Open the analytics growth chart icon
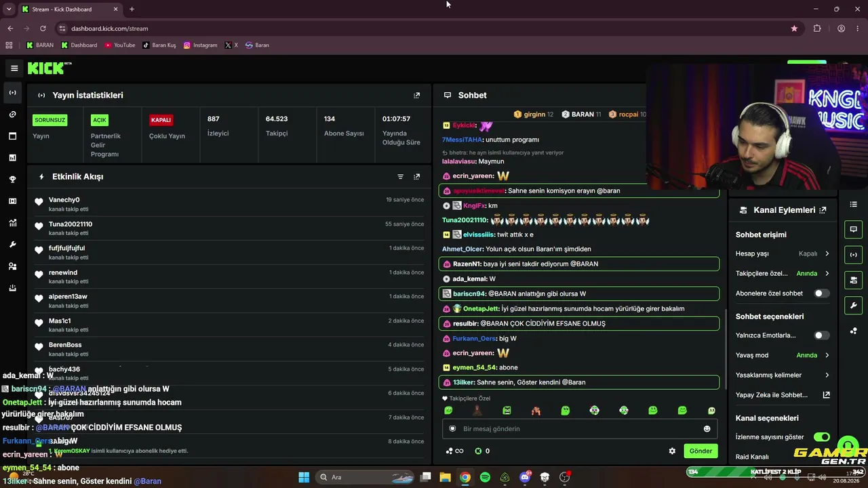The height and width of the screenshot is (488, 868). [12, 223]
